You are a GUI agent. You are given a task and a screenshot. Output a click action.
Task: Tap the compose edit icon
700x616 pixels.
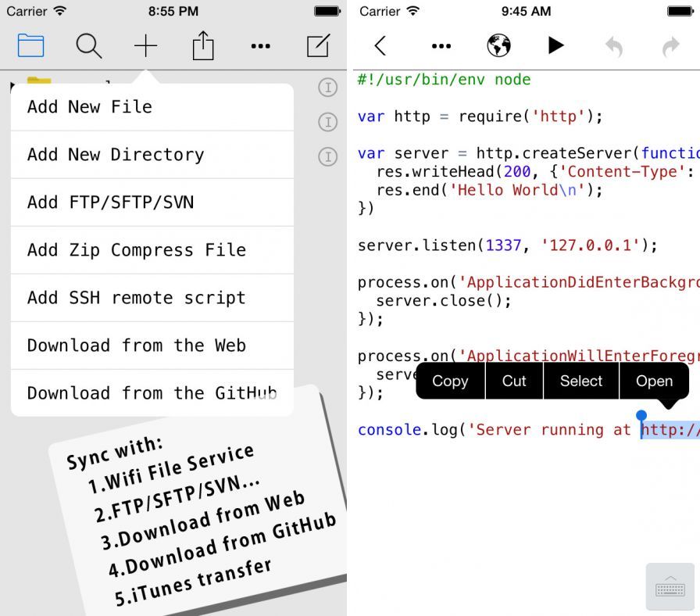318,46
